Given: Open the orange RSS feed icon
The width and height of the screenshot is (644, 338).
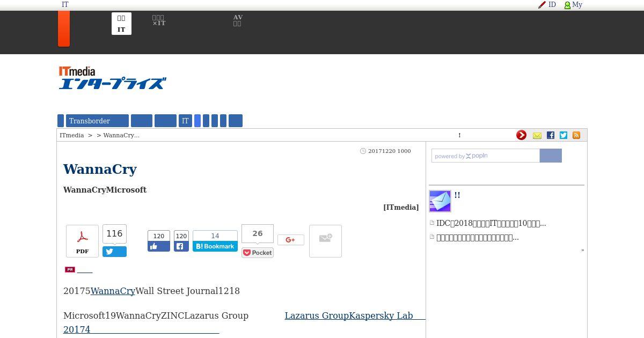Looking at the screenshot, I should (x=576, y=135).
